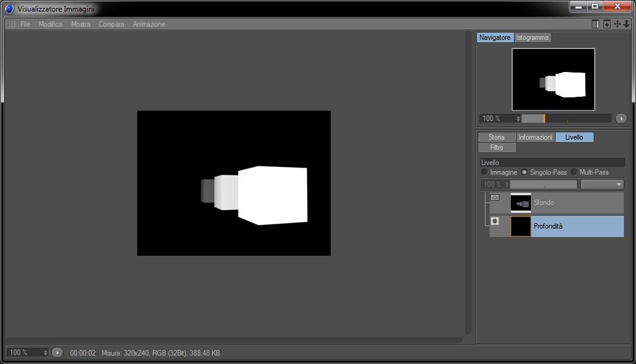The image size is (636, 364).
Task: Click the Navigator zoom slider bar
Action: (566, 119)
